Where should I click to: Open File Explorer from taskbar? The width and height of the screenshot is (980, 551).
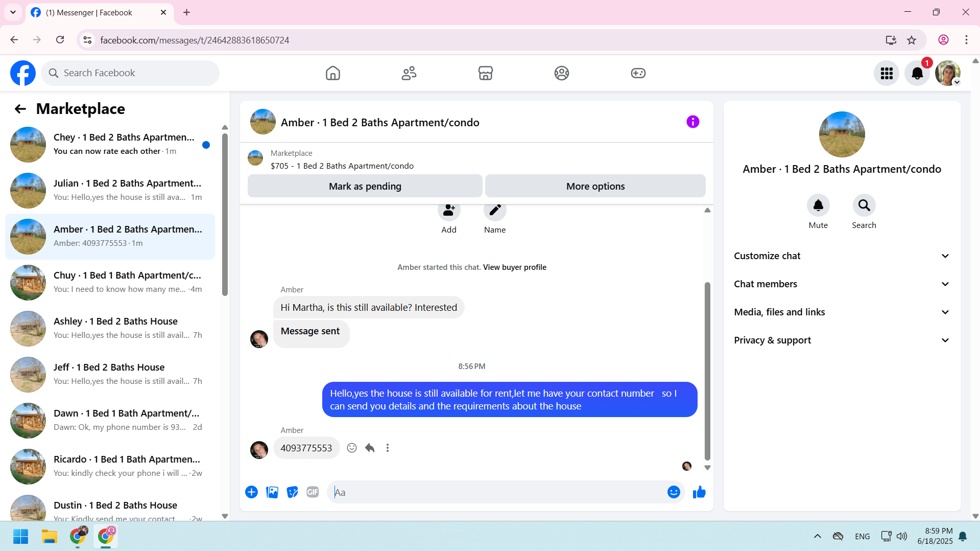point(49,536)
